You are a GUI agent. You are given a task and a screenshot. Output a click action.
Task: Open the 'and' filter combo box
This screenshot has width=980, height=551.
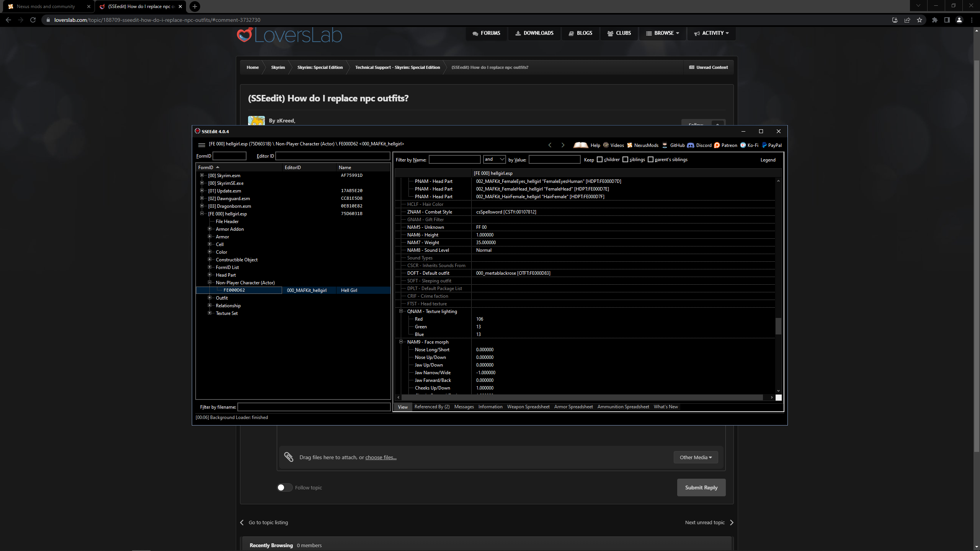[494, 160]
